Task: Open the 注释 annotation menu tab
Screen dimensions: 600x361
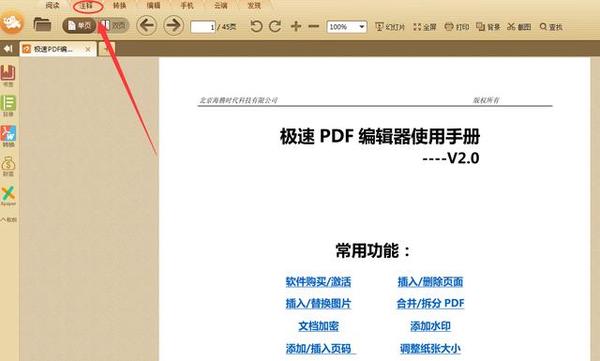Action: (87, 6)
